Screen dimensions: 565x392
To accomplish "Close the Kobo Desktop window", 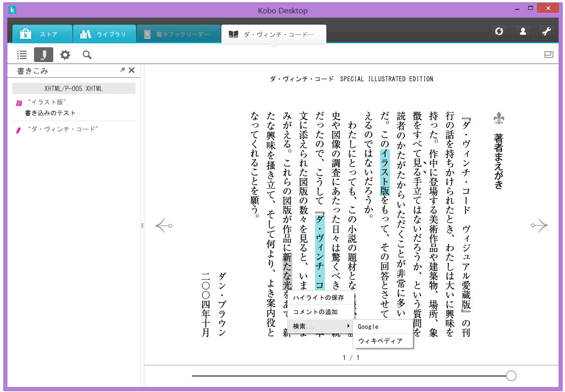I will click(548, 8).
